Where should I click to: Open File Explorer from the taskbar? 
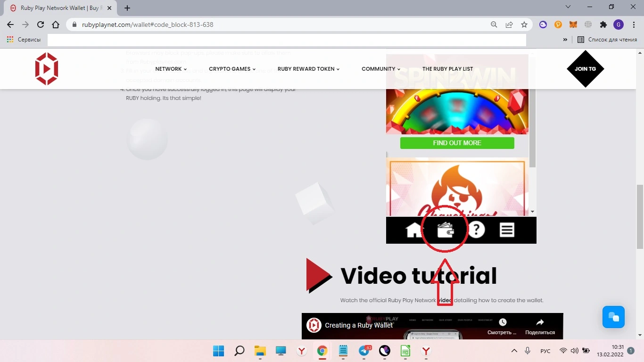tap(260, 351)
